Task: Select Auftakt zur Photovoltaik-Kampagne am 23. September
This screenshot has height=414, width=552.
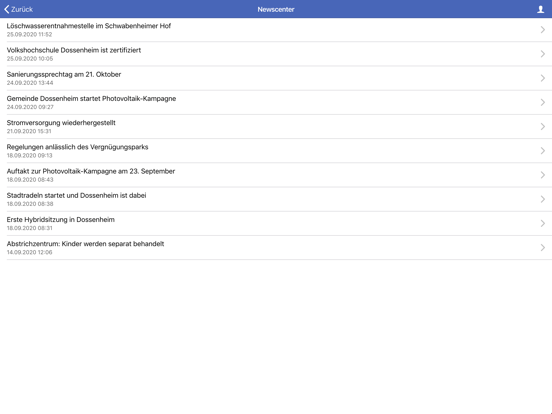Action: [91, 171]
